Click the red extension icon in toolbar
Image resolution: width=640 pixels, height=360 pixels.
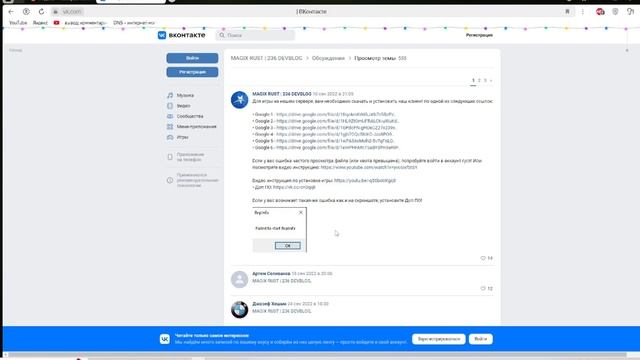tap(600, 12)
